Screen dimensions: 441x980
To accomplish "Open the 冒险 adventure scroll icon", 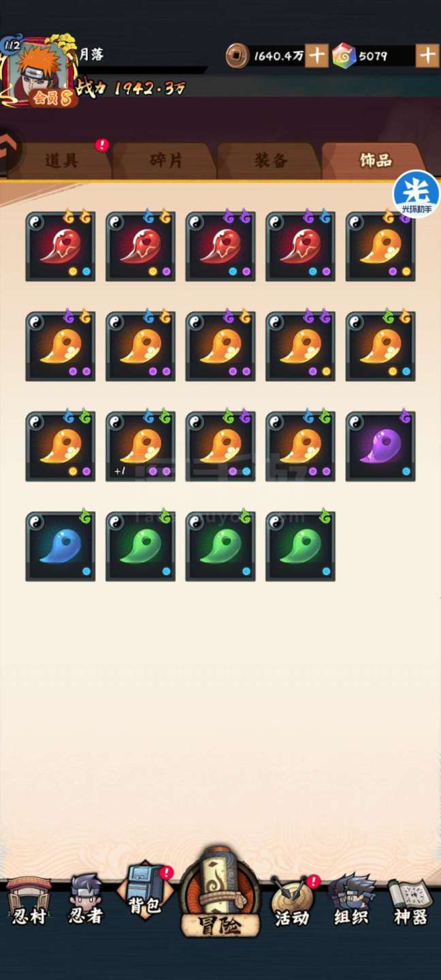I will coord(220,892).
